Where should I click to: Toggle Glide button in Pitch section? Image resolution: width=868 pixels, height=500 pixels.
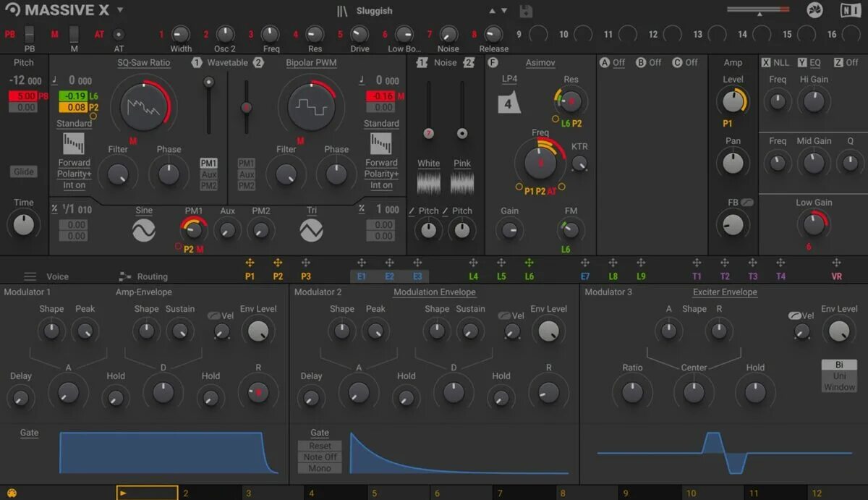point(24,171)
